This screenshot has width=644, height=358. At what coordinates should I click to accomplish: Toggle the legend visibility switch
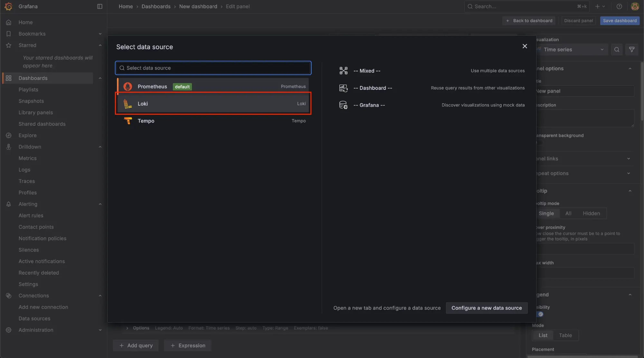click(540, 314)
